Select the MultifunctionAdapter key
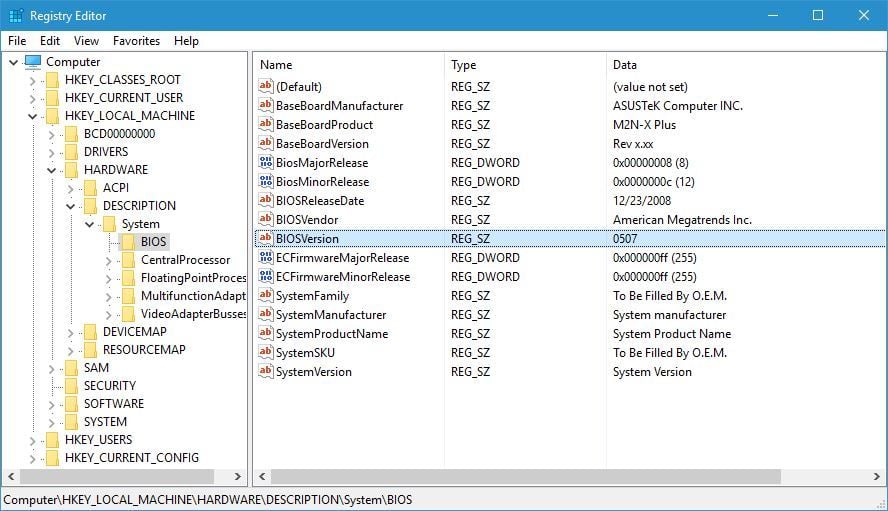This screenshot has width=888, height=511. click(193, 296)
